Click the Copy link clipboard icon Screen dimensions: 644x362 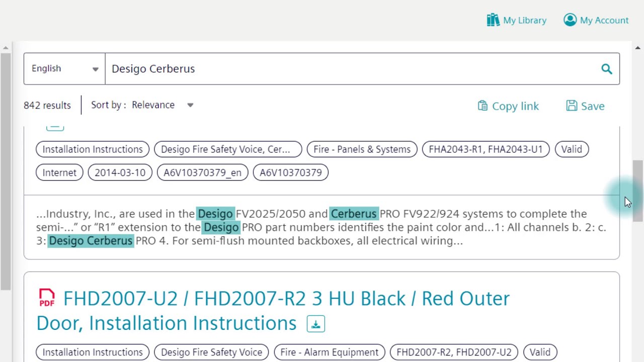coord(482,106)
